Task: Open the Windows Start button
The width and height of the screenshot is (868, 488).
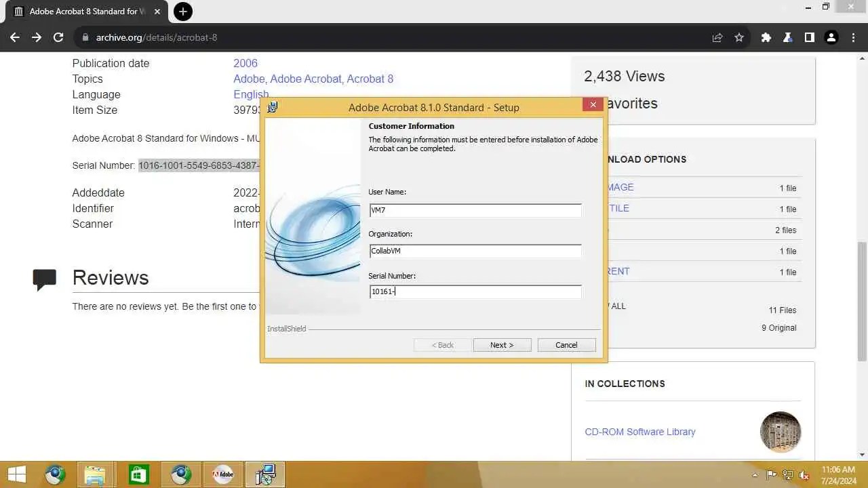Action: click(x=17, y=474)
